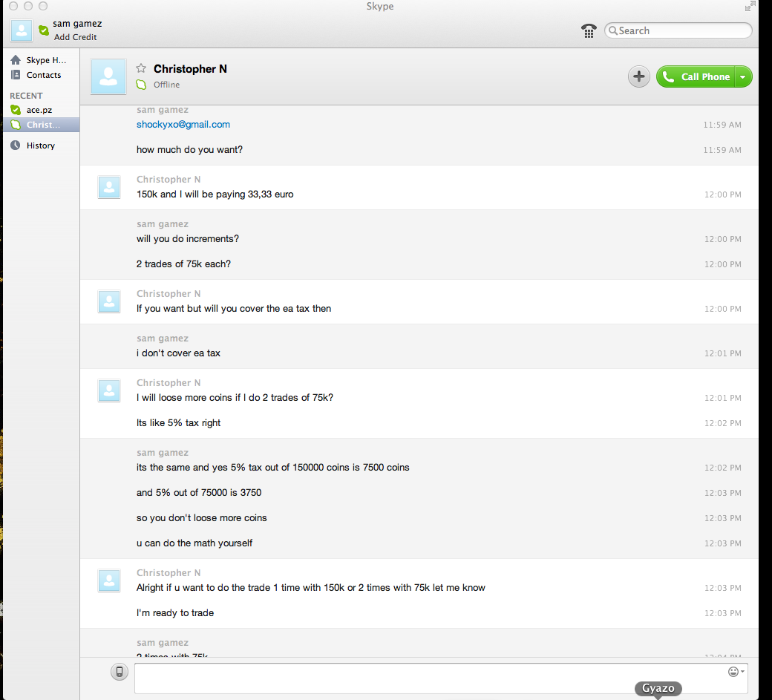Open Skype Home in the sidebar
Image resolution: width=772 pixels, height=700 pixels.
pyautogui.click(x=46, y=60)
